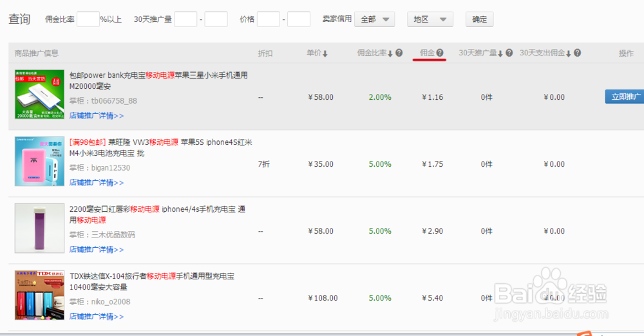Click the 佣金比率 column header
Screen dimensions: 644x336
coord(372,53)
